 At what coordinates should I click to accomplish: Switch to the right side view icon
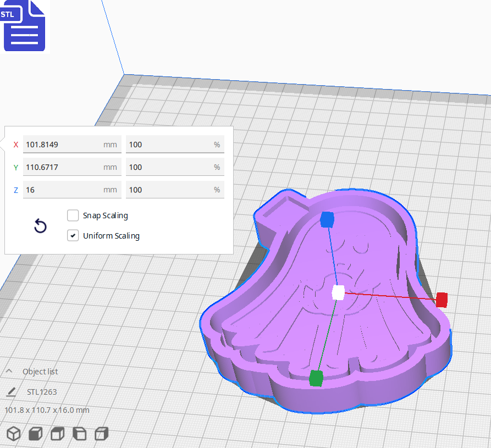101,434
